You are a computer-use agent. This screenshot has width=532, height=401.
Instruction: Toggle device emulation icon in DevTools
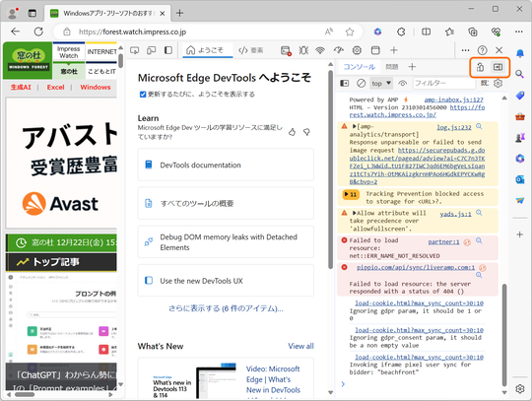(x=152, y=50)
